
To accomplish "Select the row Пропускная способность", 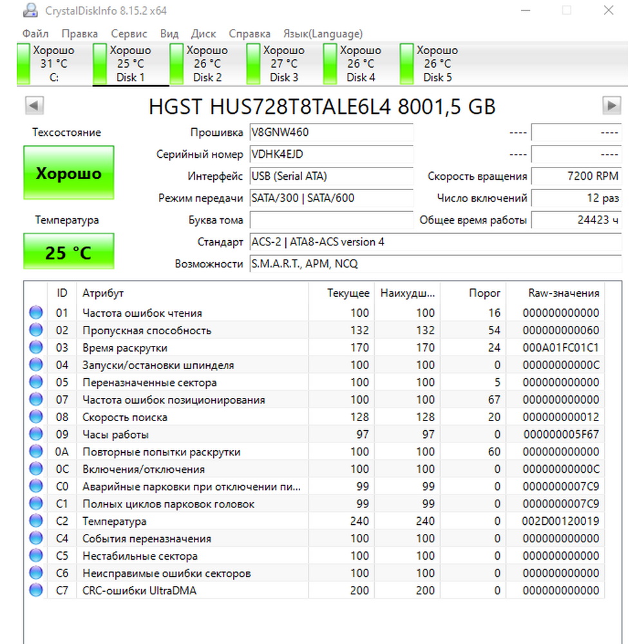I will coord(314,330).
